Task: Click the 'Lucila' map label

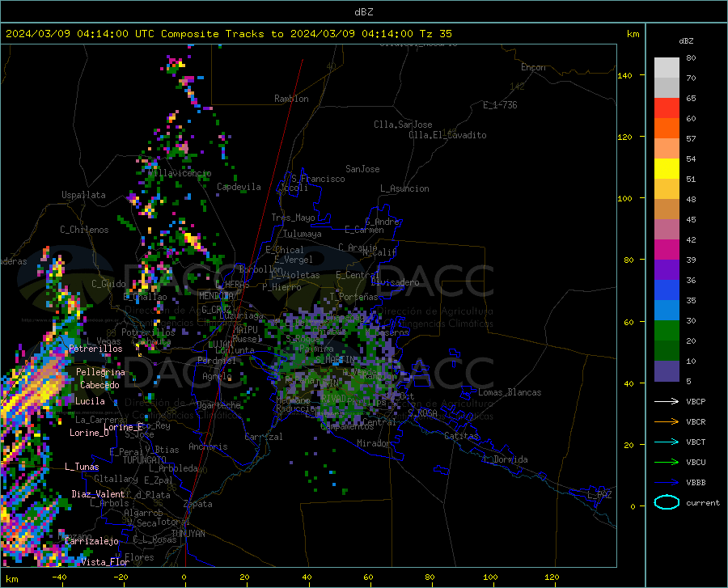Action: (90, 401)
